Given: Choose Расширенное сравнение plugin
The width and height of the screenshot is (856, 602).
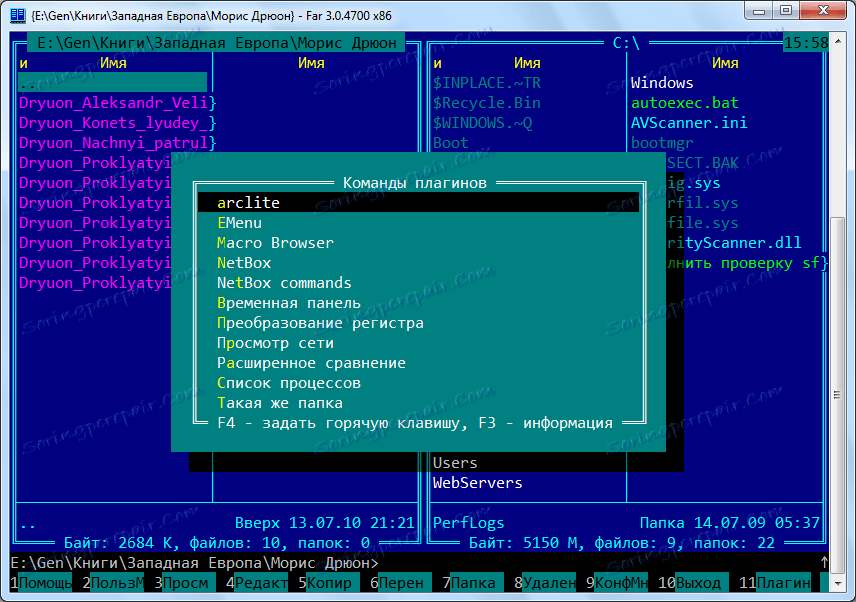Looking at the screenshot, I should click(x=311, y=363).
